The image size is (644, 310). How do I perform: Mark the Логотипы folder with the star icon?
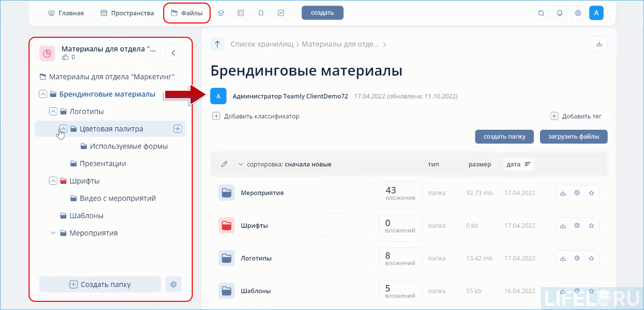coord(591,258)
